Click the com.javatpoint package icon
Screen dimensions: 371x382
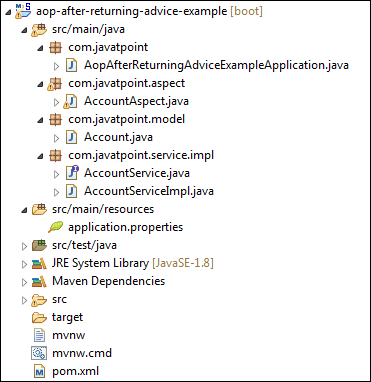(55, 47)
